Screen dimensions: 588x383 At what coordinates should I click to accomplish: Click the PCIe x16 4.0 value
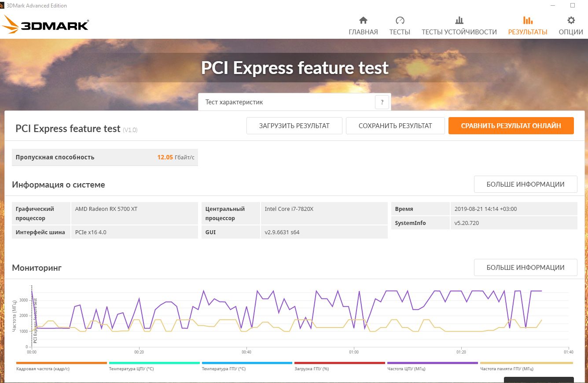92,232
